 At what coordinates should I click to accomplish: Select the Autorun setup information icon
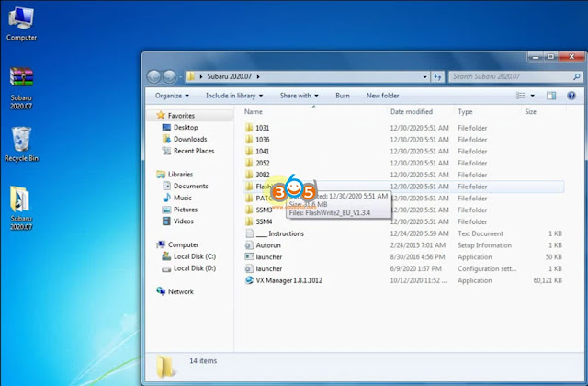coord(249,245)
